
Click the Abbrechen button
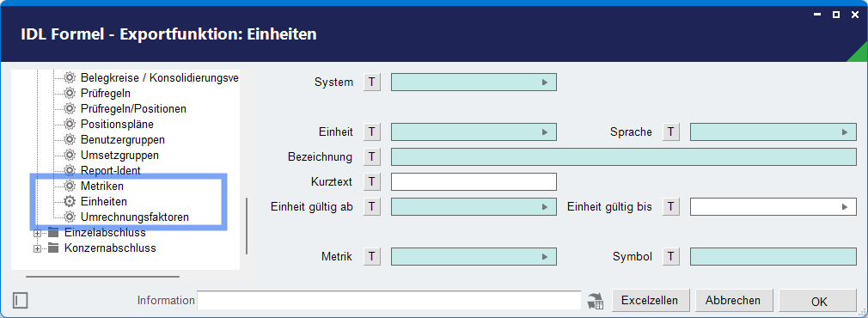pos(733,301)
